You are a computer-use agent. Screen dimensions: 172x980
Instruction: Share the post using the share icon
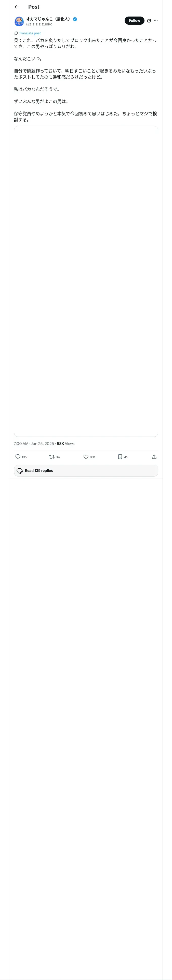coord(154,456)
